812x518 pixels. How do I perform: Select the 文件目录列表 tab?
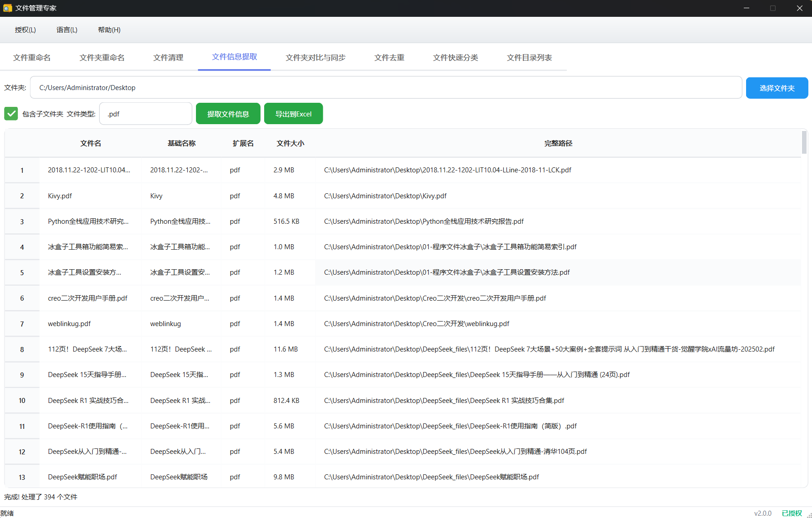pyautogui.click(x=529, y=58)
